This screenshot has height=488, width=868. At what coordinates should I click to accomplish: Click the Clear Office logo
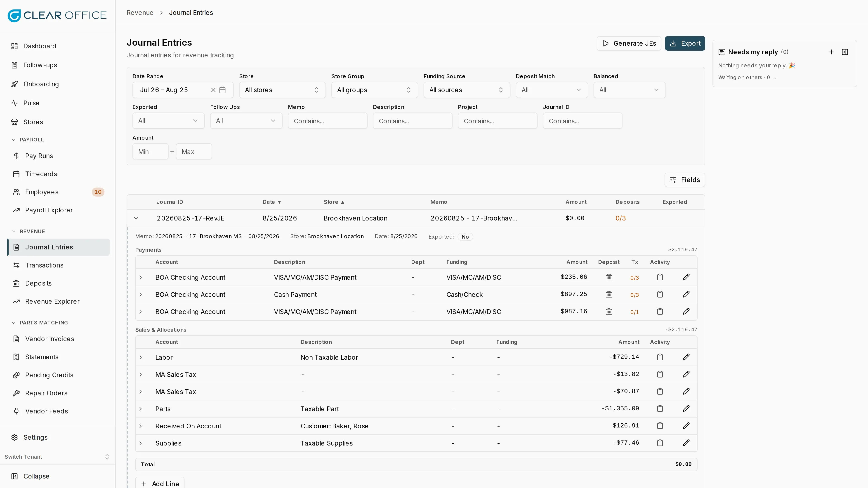pyautogui.click(x=57, y=16)
